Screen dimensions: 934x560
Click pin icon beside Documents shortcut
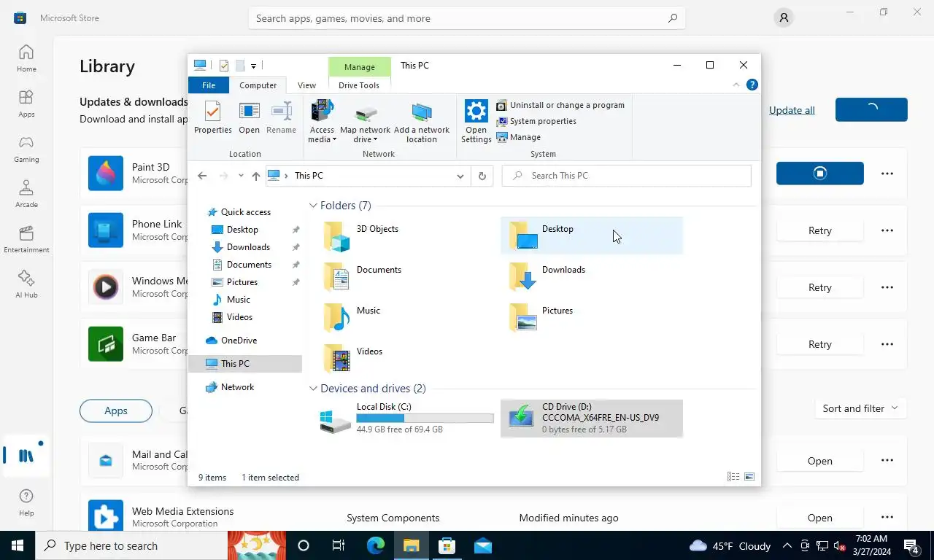[x=296, y=265]
